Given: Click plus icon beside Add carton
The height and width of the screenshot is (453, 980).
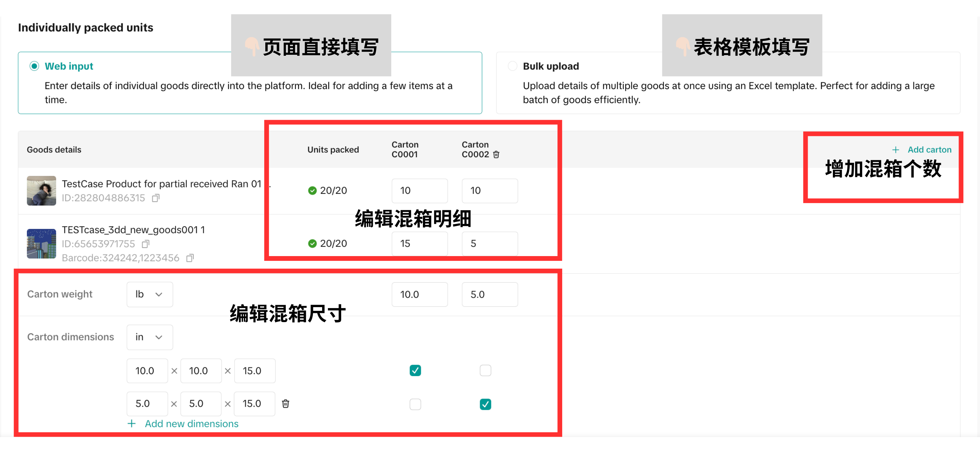Looking at the screenshot, I should [x=896, y=150].
